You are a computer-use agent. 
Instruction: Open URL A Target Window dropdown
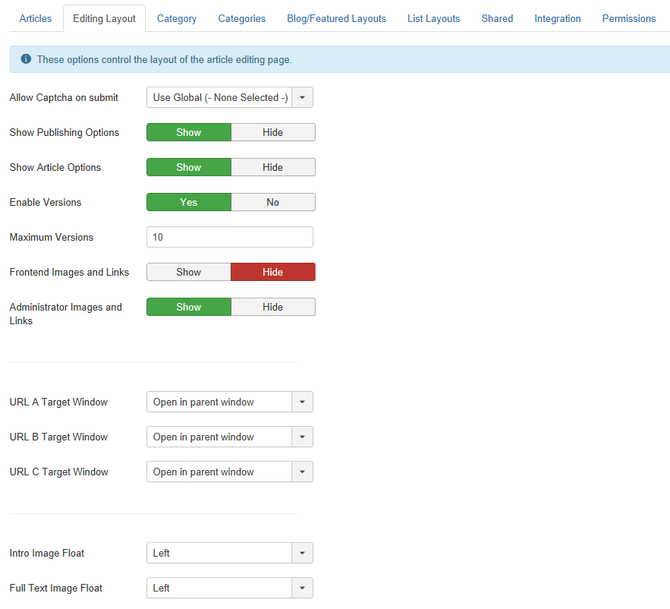coord(230,402)
